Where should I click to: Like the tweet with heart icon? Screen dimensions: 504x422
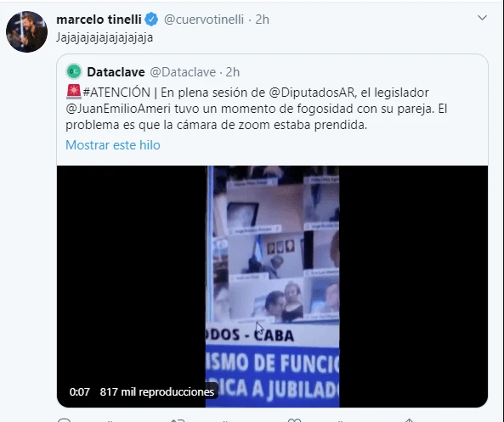(294, 420)
